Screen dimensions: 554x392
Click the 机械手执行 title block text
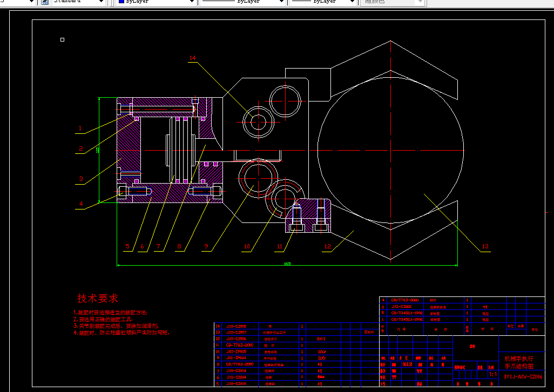coord(519,359)
